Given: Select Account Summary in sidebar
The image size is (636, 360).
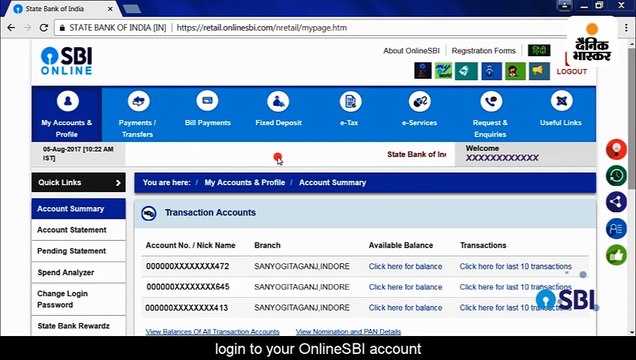Looking at the screenshot, I should coord(79,209).
